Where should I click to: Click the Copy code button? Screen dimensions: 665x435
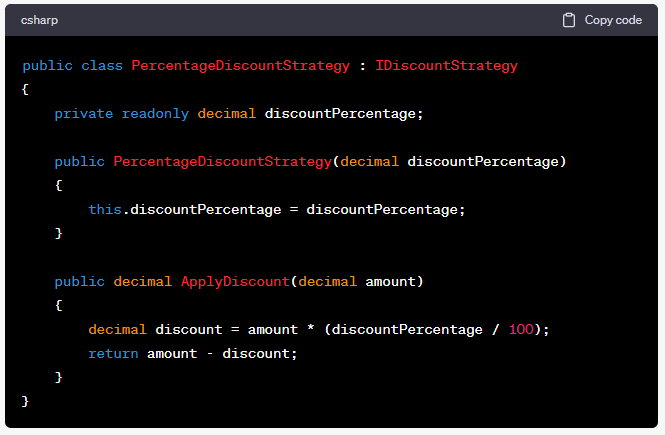click(x=602, y=20)
